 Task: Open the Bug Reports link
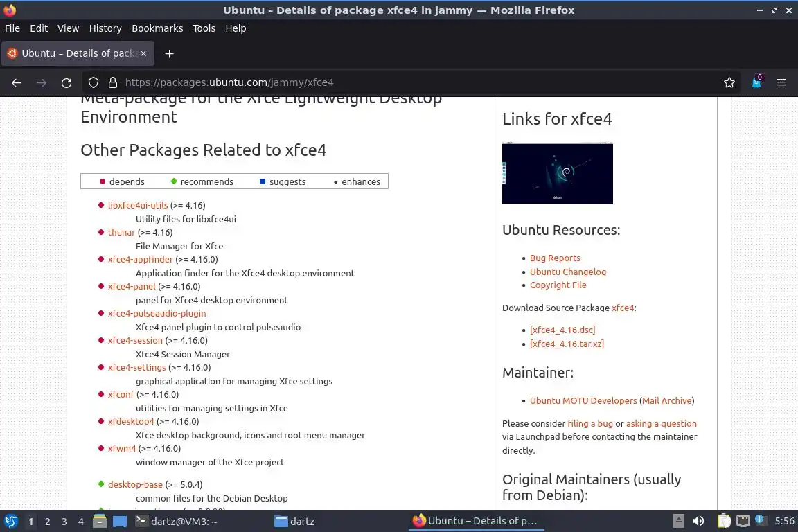555,258
